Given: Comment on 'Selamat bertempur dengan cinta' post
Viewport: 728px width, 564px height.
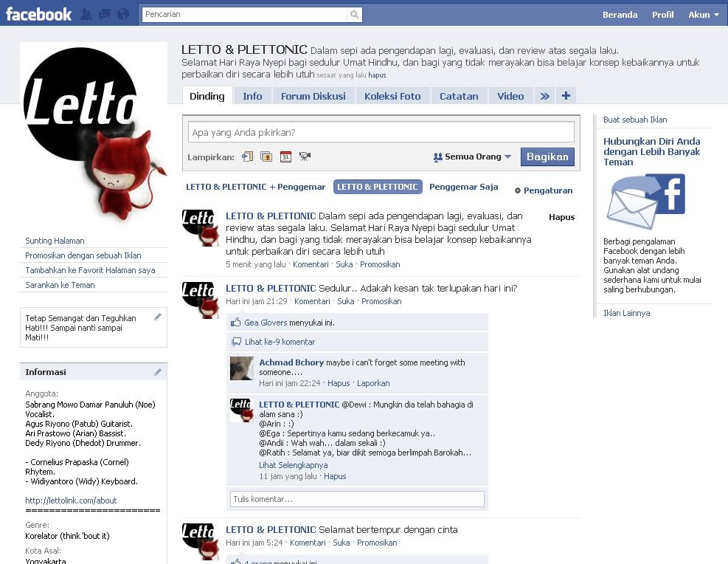Looking at the screenshot, I should click(308, 543).
